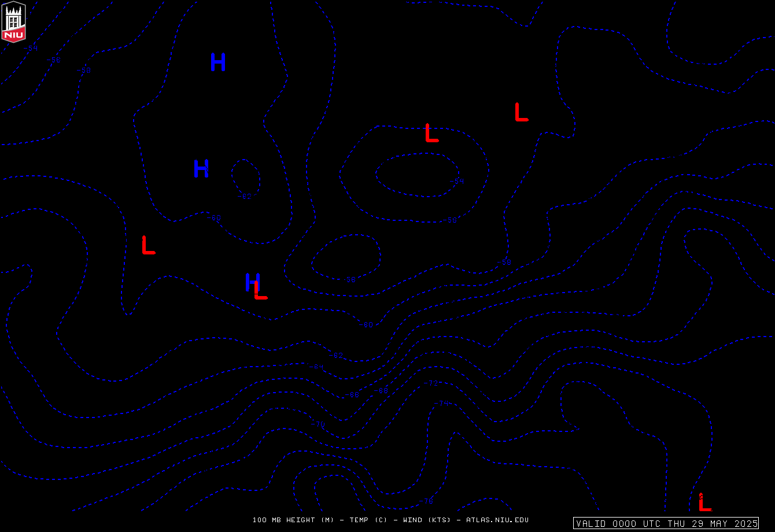The width and height of the screenshot is (775, 532).
Task: Click the red L overlapping the blue H
Action: 261,290
